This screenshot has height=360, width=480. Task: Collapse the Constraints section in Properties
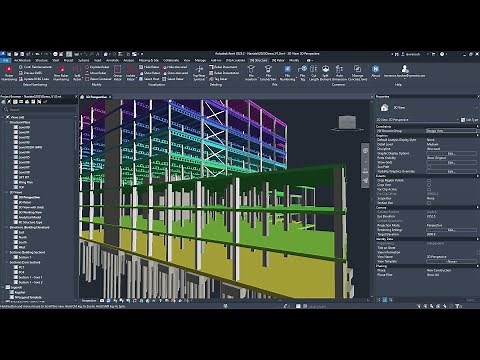tap(478, 126)
